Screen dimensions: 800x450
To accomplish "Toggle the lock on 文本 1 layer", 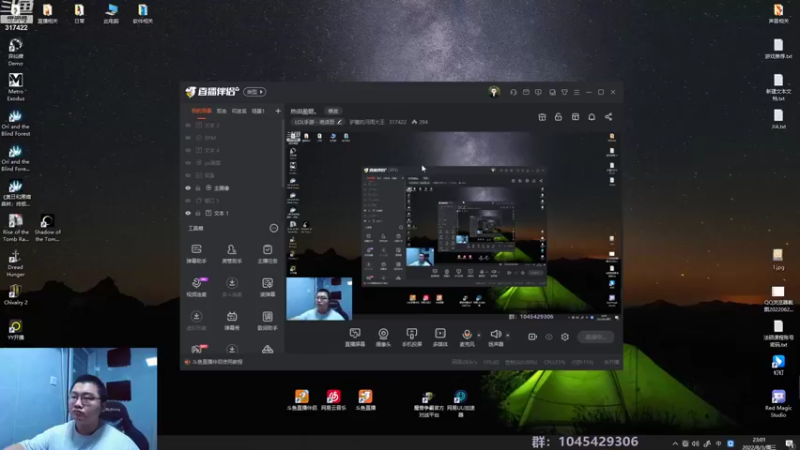I will pyautogui.click(x=198, y=213).
